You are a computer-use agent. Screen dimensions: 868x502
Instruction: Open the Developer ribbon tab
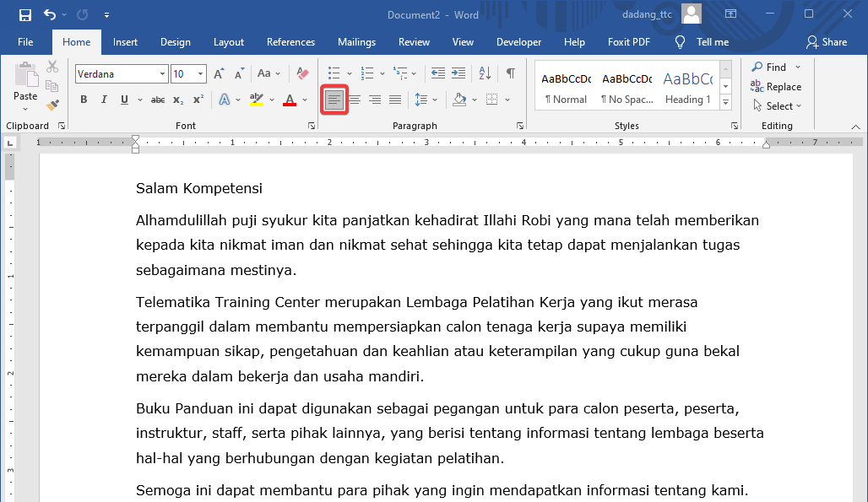tap(518, 41)
